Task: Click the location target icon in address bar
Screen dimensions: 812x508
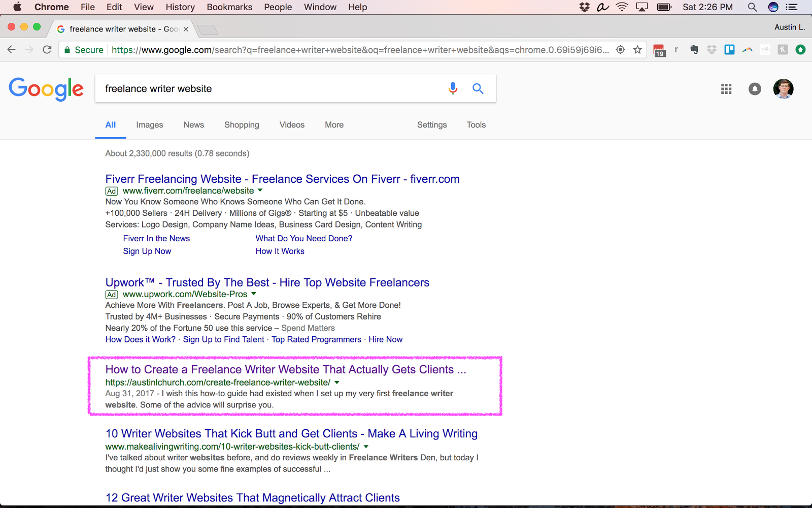Action: click(620, 49)
